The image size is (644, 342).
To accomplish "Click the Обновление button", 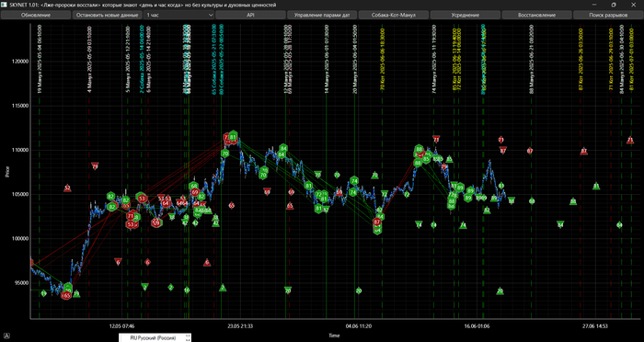I will point(36,16).
